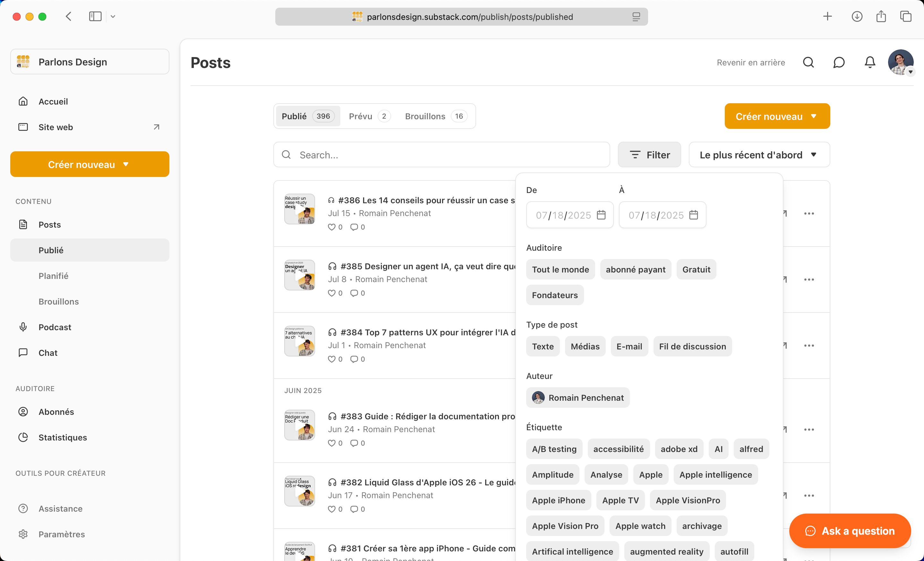
Task: Open post #382 Liquid Glass title link
Action: (x=427, y=482)
